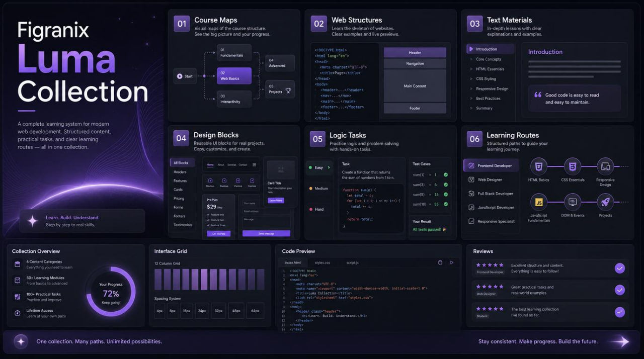Click the green check next to sum(3) test

point(446,185)
